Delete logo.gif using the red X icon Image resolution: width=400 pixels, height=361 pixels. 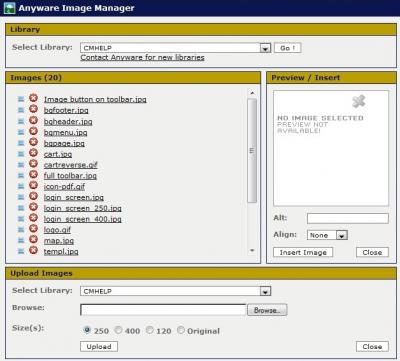pyautogui.click(x=33, y=228)
